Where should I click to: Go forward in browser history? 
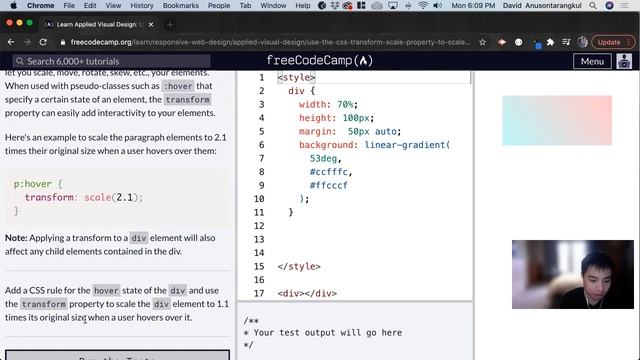pos(27,42)
